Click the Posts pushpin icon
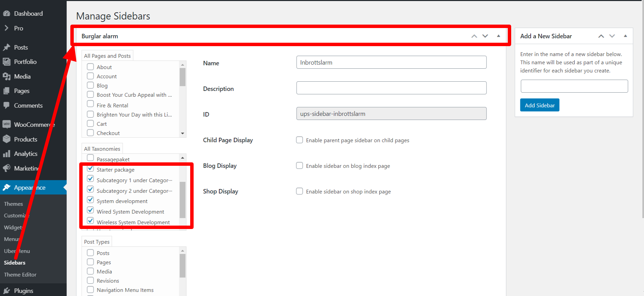 [x=6, y=48]
